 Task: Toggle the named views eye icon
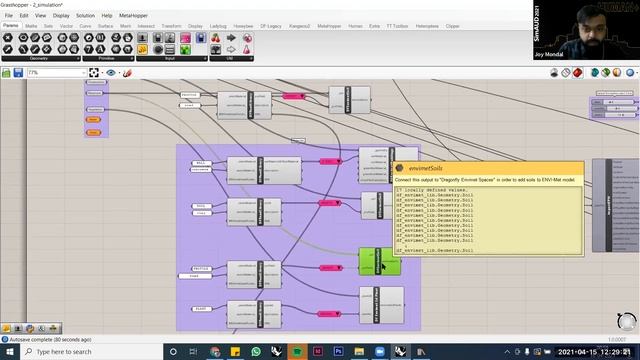(111, 73)
